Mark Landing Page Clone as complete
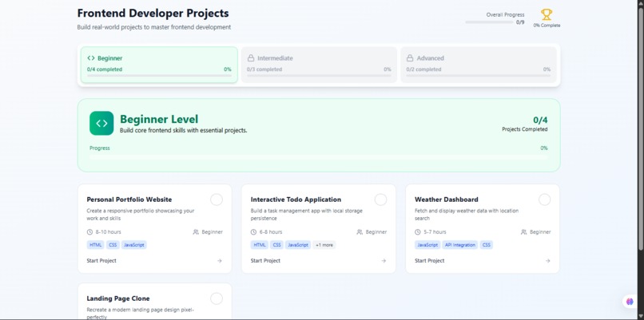The height and width of the screenshot is (320, 644). (217, 298)
